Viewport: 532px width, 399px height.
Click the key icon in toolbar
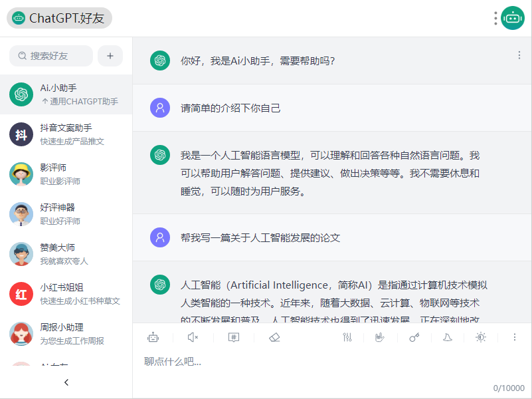coord(414,337)
